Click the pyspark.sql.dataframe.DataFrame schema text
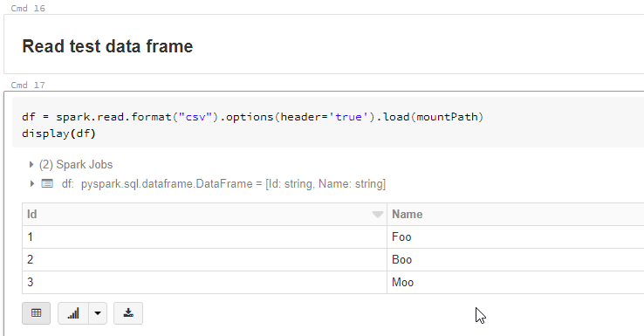Viewport: 644px width, 336px height. coord(233,183)
